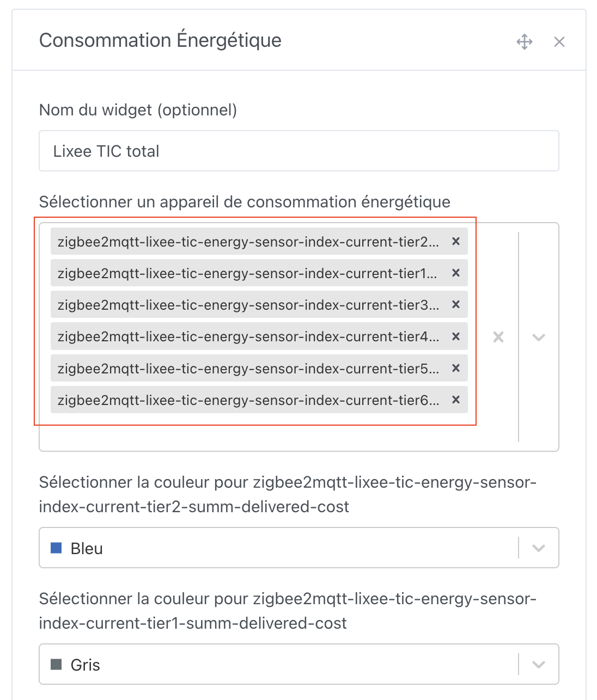Image resolution: width=597 pixels, height=700 pixels.
Task: Open the color dropdown showing Gris
Action: point(538,664)
